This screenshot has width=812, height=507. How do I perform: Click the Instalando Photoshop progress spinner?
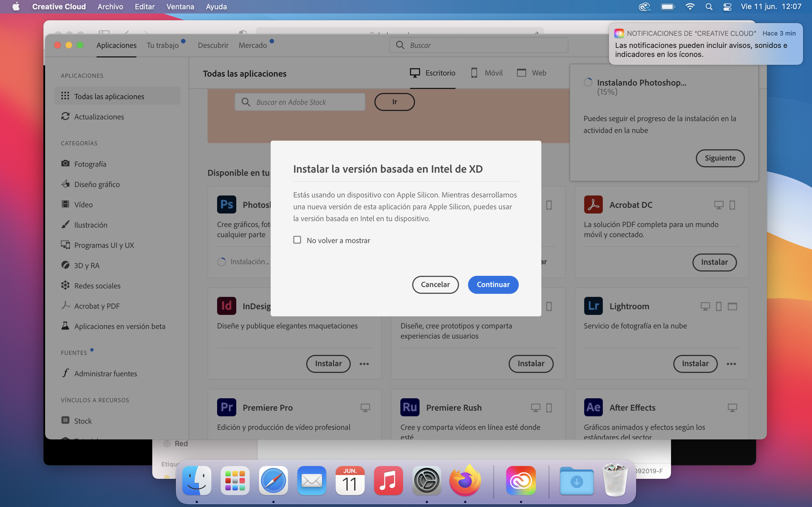(x=588, y=83)
